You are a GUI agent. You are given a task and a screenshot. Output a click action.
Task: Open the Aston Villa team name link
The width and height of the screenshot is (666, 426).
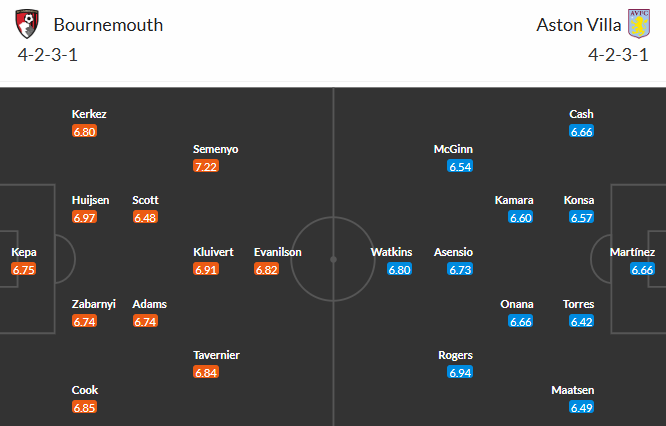pos(579,24)
